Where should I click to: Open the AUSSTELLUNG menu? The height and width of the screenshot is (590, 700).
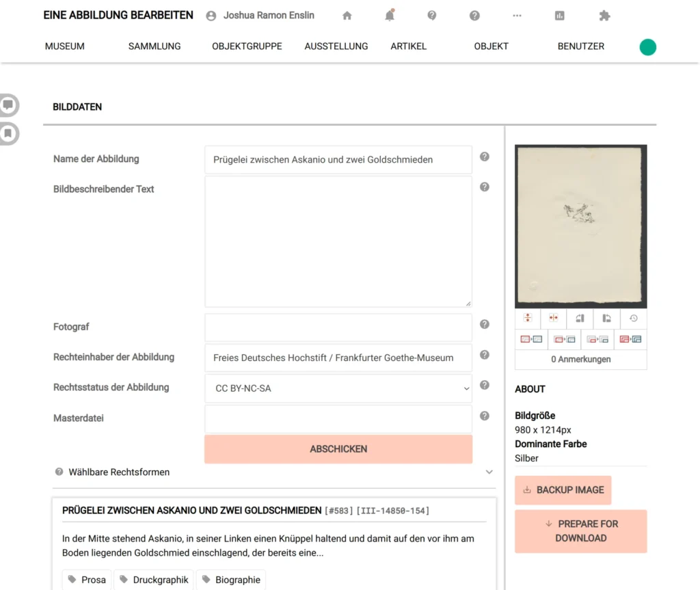click(336, 46)
